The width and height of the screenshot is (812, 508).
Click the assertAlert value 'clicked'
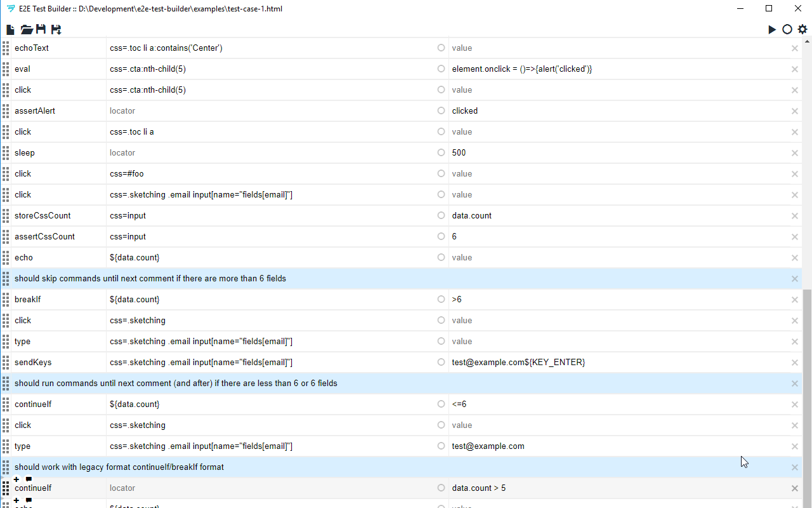click(619, 111)
